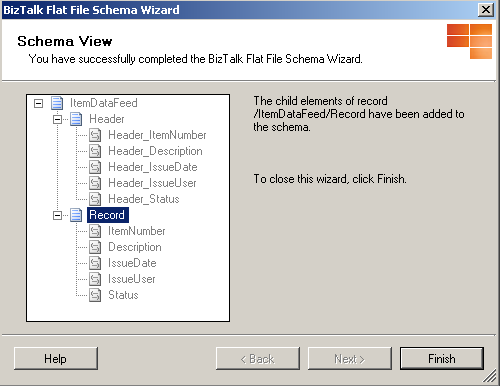Collapse the Record node in tree
The image size is (500, 386).
tap(57, 215)
